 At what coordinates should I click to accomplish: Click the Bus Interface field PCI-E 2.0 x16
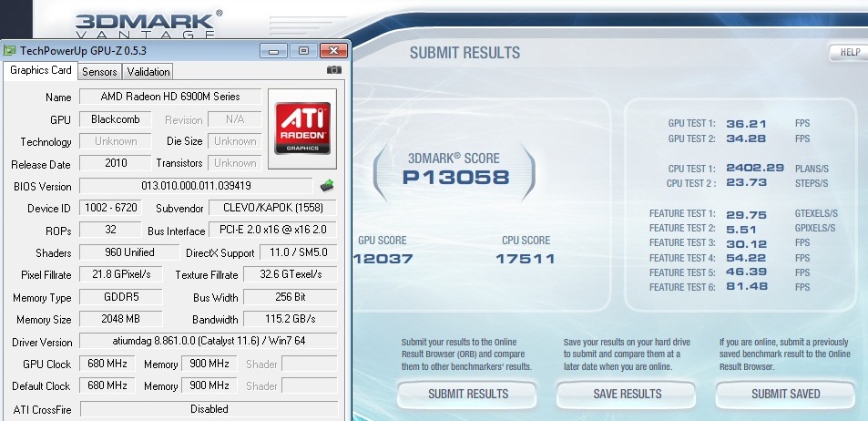(272, 230)
